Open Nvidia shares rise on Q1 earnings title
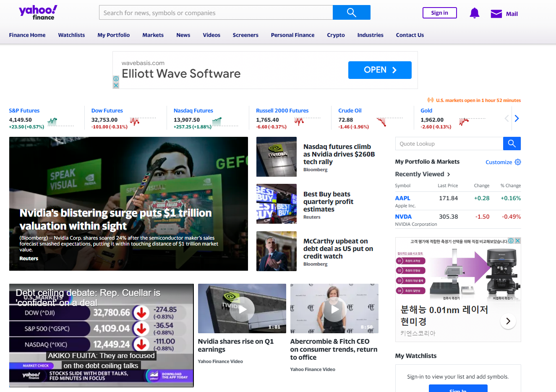556x392 pixels. click(236, 345)
